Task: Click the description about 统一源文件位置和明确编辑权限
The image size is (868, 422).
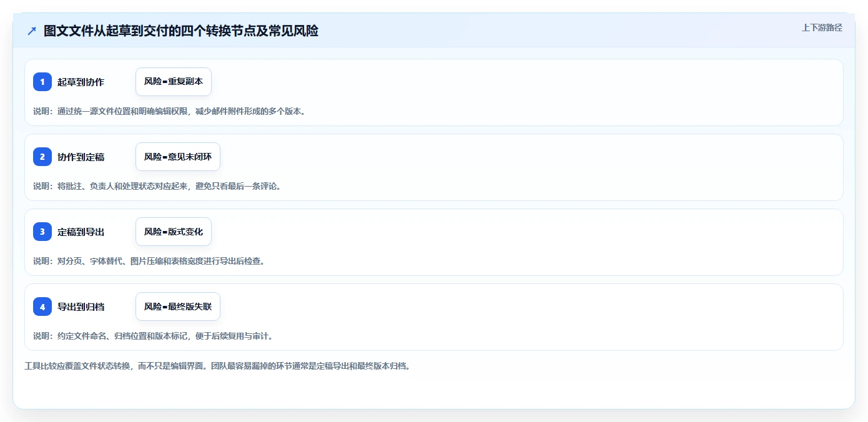Action: [169, 111]
